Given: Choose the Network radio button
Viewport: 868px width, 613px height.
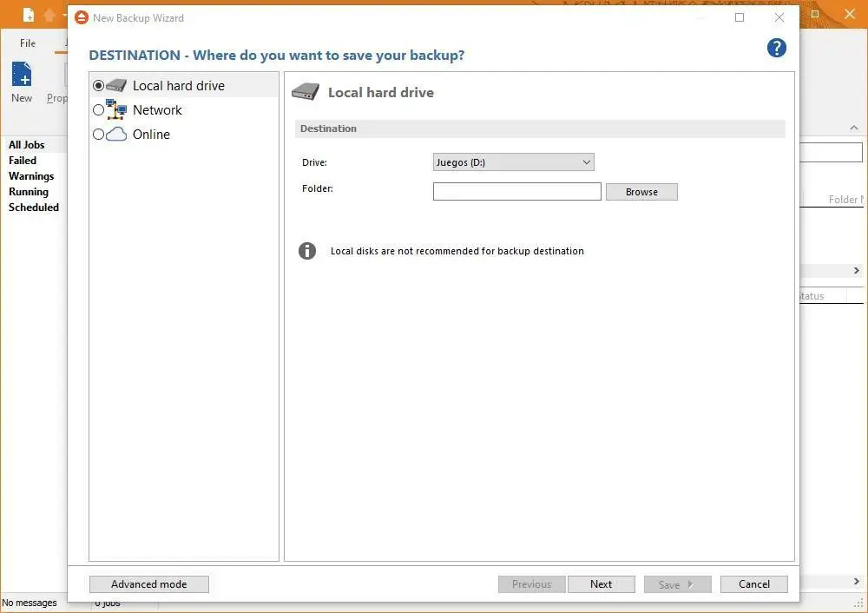Looking at the screenshot, I should [x=98, y=110].
